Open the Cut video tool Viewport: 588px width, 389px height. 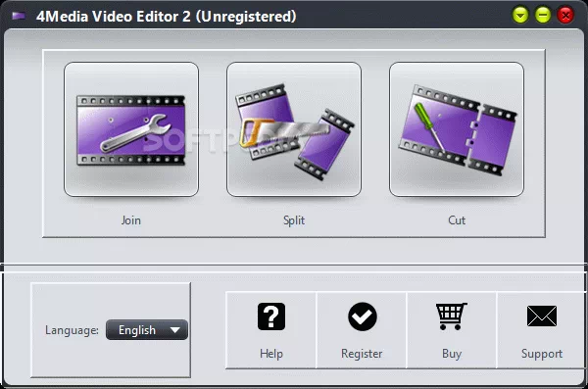[457, 129]
